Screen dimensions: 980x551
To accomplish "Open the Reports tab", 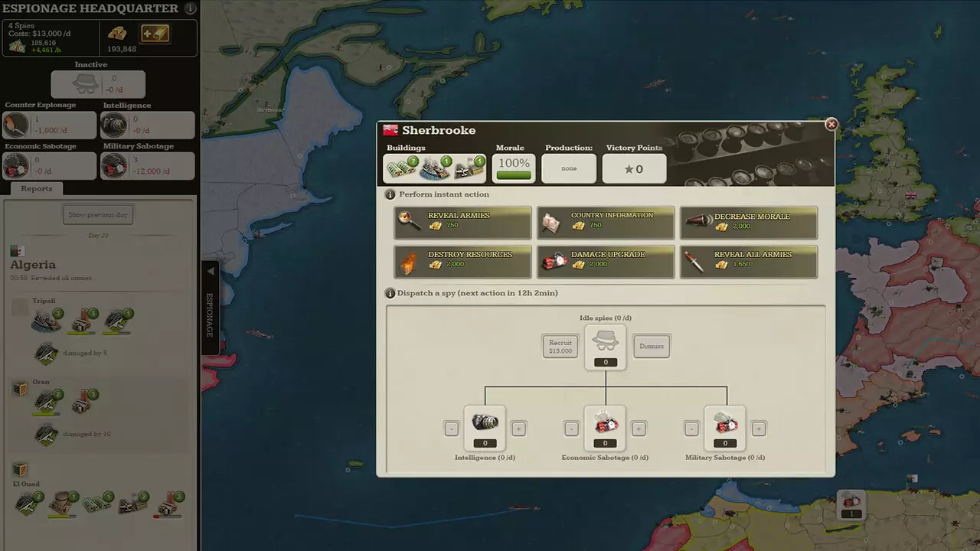I will (37, 189).
